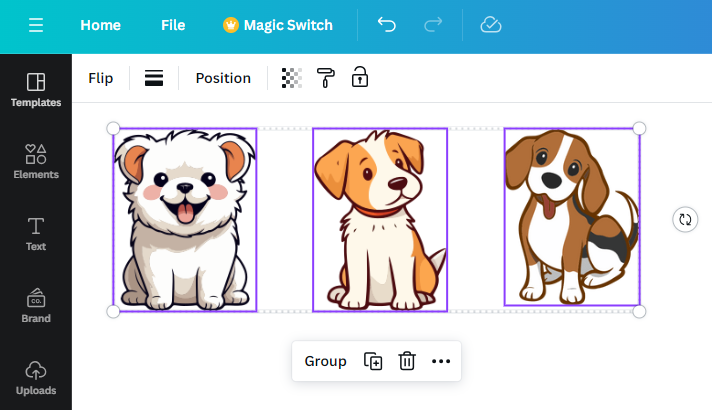Click the Group button
The image size is (712, 410).
click(325, 361)
